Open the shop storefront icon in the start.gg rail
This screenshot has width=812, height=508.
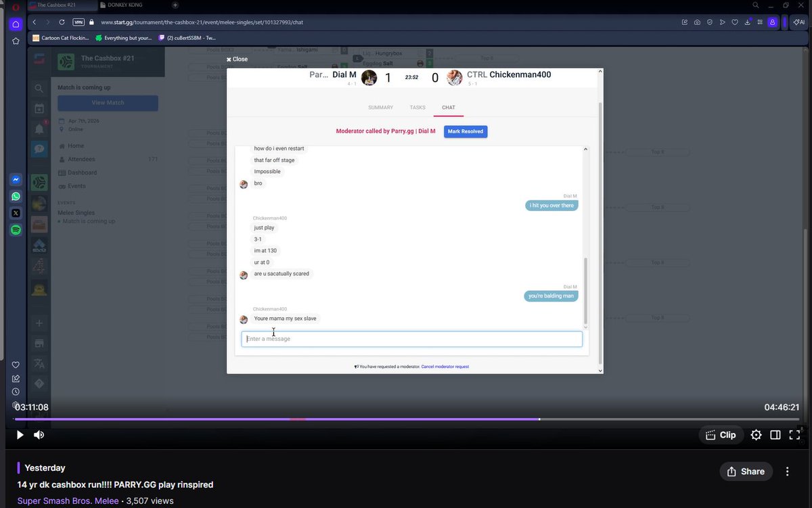pyautogui.click(x=39, y=344)
